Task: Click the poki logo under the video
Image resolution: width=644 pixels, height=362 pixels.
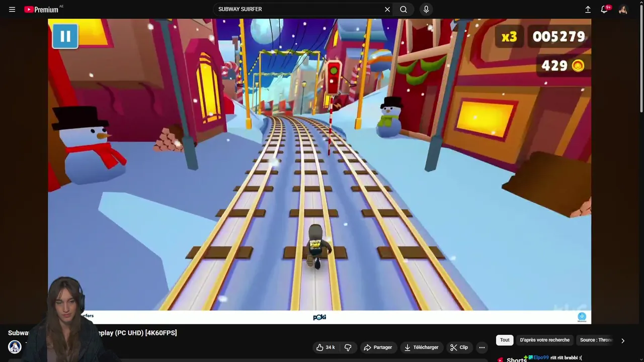Action: (x=319, y=317)
